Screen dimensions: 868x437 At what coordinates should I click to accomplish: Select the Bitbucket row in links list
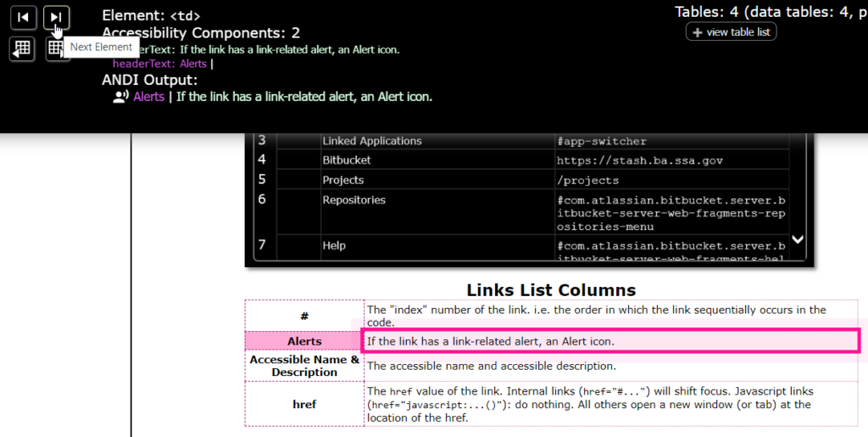tap(347, 160)
